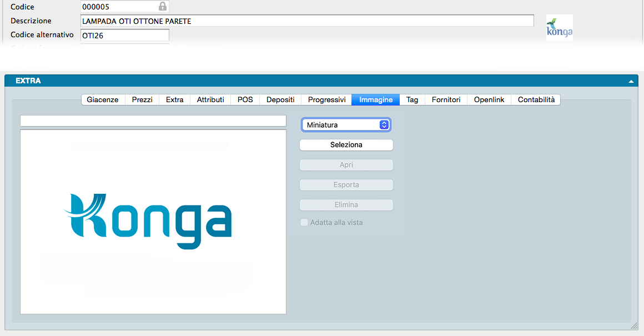Click the Elimina button
644x336 pixels.
346,205
